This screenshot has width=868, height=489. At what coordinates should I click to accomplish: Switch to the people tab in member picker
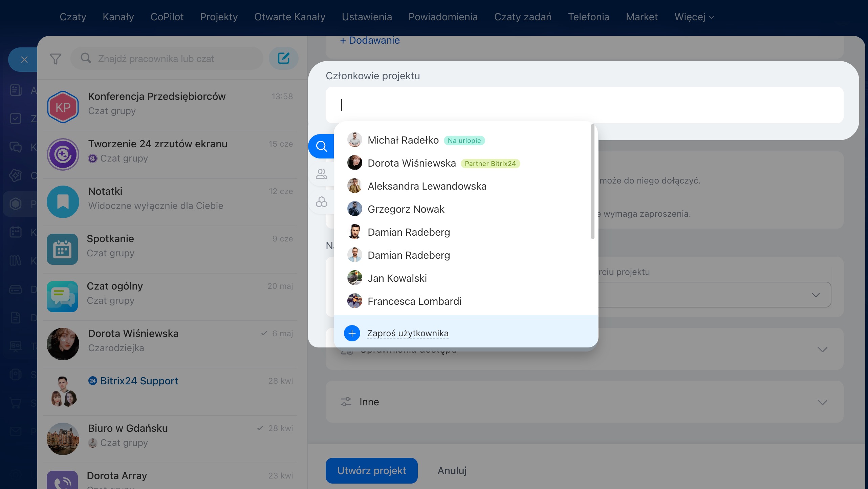[x=321, y=174]
